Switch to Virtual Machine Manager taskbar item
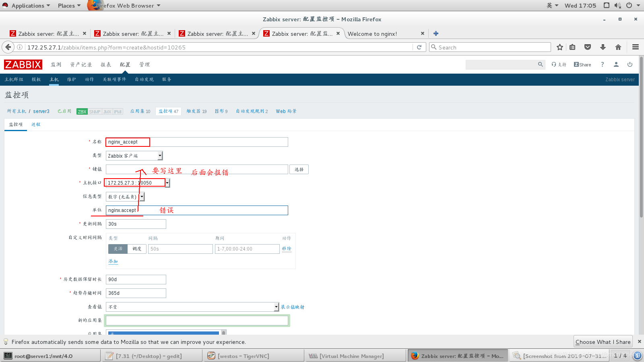Viewport: 644px width, 362px height. point(355,356)
